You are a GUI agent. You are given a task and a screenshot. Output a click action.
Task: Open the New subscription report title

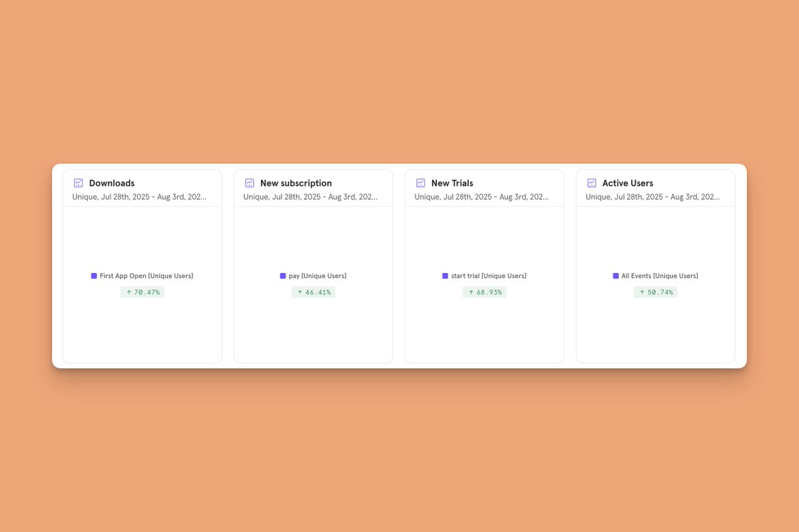(x=296, y=183)
